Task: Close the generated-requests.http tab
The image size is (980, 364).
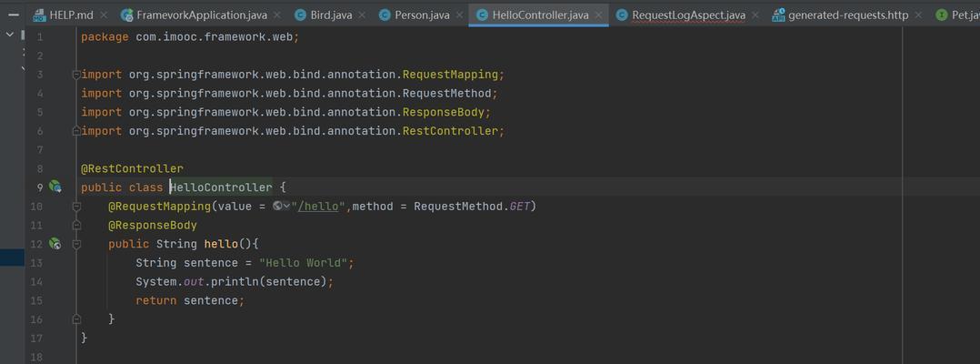Action: pyautogui.click(x=919, y=15)
